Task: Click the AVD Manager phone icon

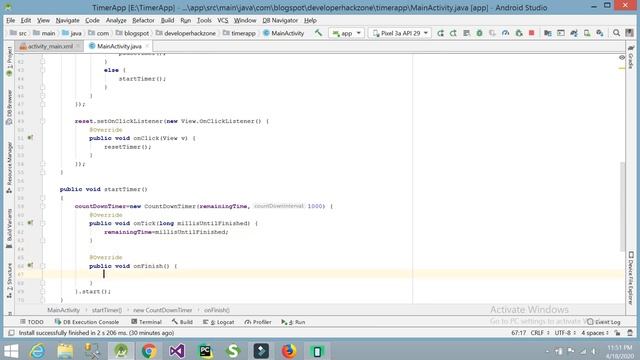Action: tap(587, 33)
